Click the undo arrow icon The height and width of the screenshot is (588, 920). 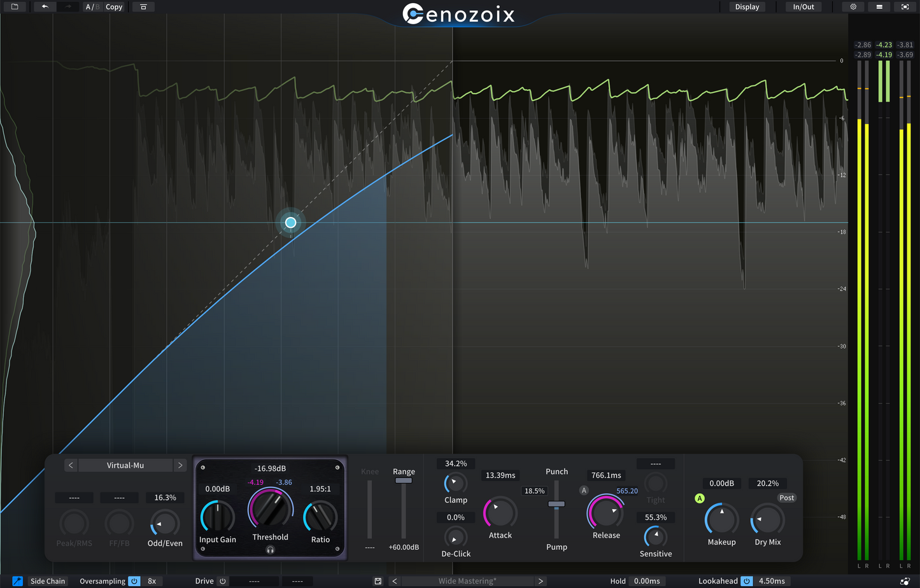pyautogui.click(x=43, y=6)
